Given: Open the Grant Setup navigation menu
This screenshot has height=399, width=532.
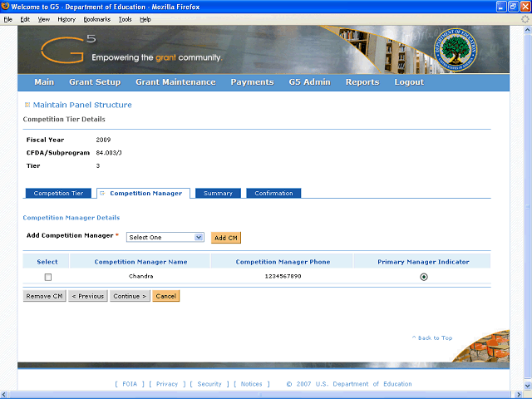Looking at the screenshot, I should [x=95, y=82].
